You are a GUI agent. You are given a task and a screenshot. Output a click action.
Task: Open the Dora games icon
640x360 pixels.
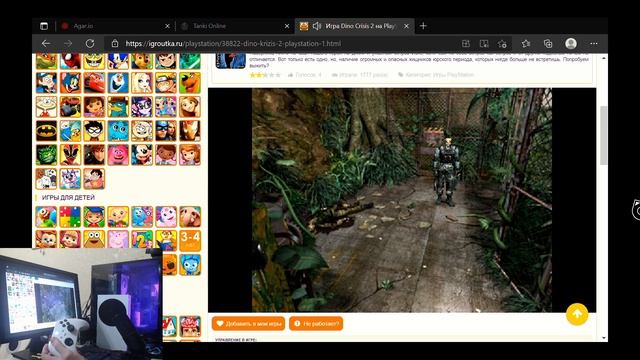click(x=94, y=107)
